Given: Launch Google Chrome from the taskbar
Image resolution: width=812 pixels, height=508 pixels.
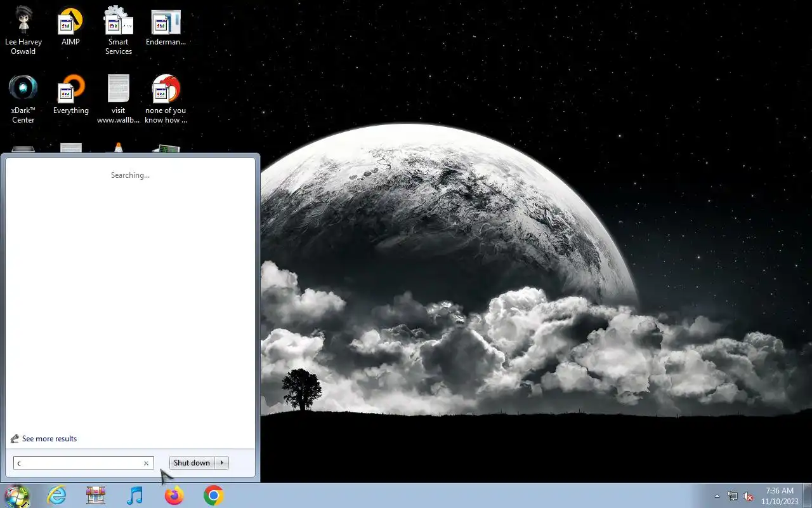Looking at the screenshot, I should click(213, 495).
